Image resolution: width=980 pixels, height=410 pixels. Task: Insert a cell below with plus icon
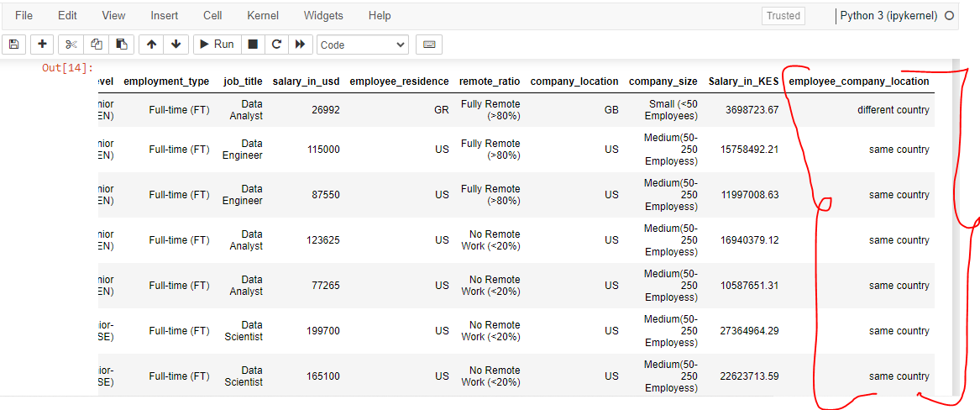point(43,45)
